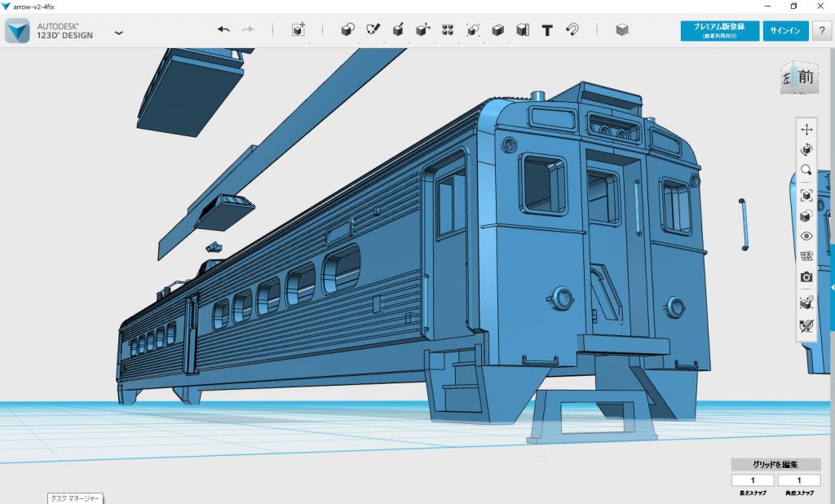Click the camera capture icon in the sidebar
Screen dimensions: 835x504
click(805, 276)
